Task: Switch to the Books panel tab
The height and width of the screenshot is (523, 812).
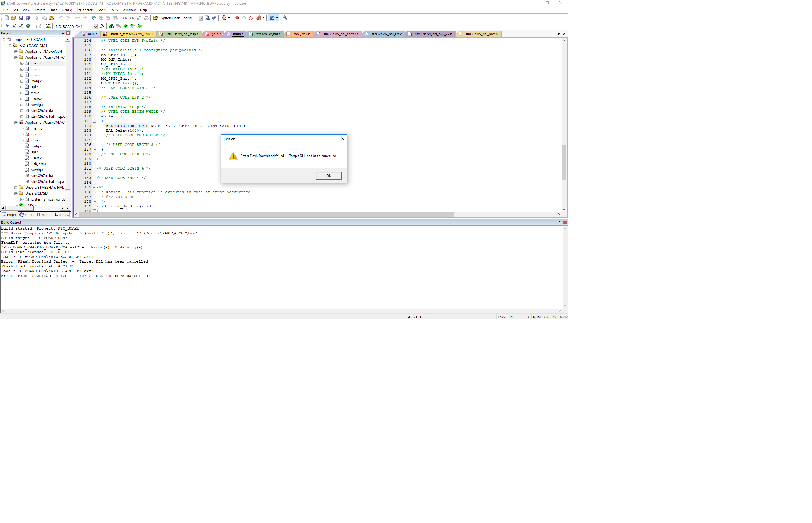Action: pos(27,215)
